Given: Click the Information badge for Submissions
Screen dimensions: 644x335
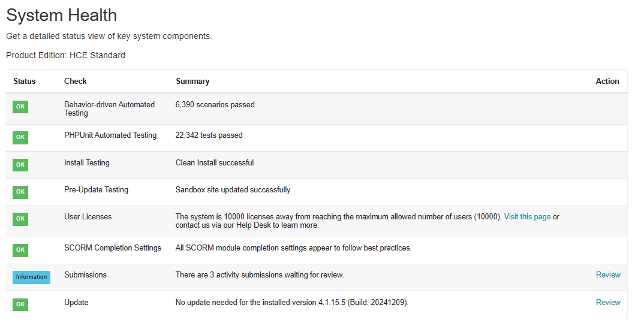Looking at the screenshot, I should (31, 277).
